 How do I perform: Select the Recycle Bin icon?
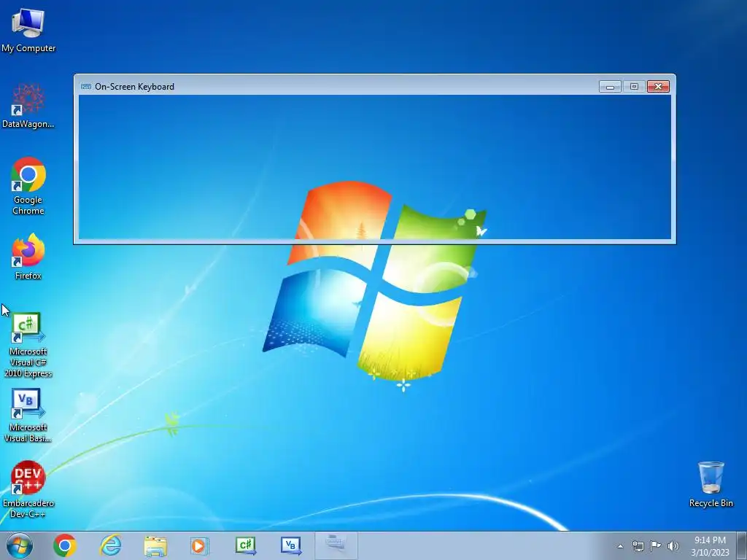coord(711,484)
